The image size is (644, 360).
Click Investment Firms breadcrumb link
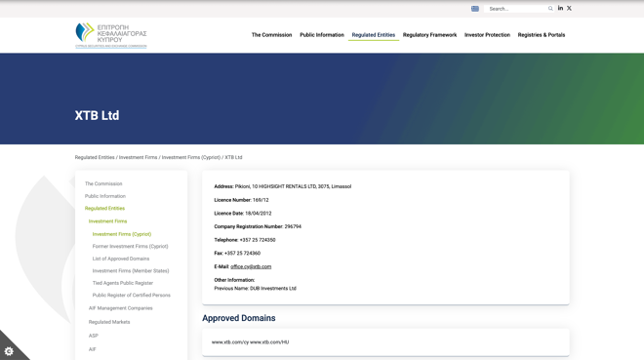point(138,157)
